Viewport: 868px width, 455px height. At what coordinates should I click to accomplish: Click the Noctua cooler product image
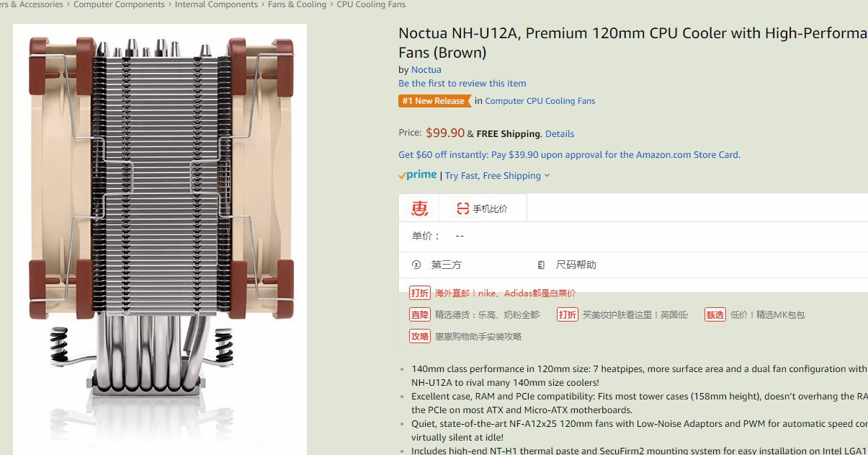[x=160, y=239]
